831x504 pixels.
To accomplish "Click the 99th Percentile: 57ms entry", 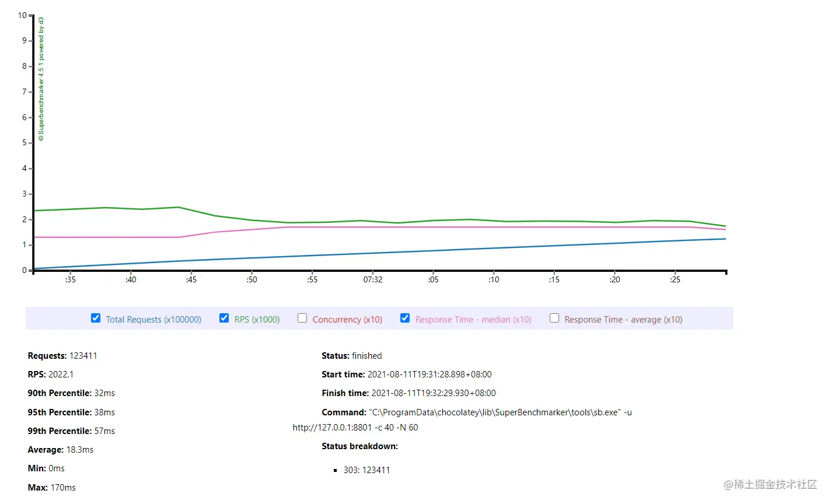I will tap(71, 431).
